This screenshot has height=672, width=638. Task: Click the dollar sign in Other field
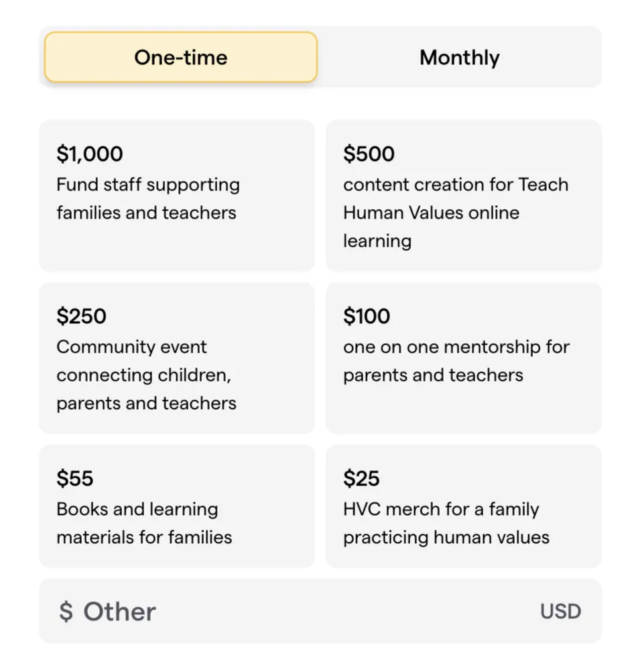pyautogui.click(x=66, y=611)
